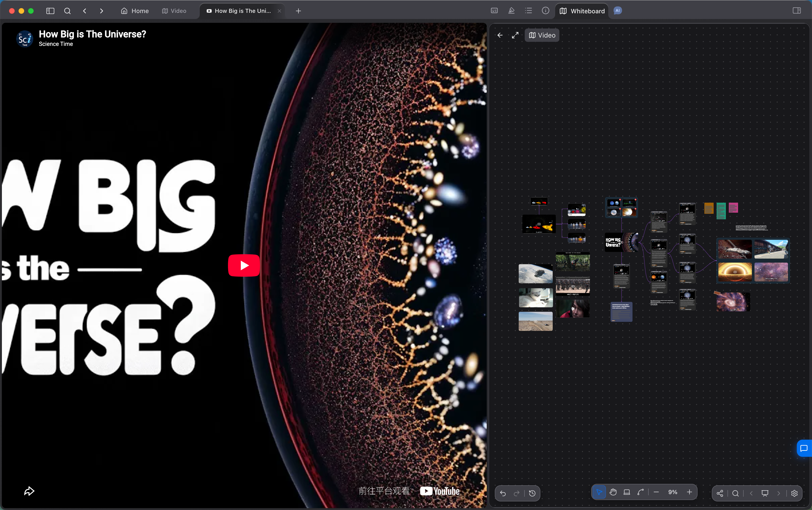
Task: Toggle the left sidebar panel icon
Action: coord(50,11)
